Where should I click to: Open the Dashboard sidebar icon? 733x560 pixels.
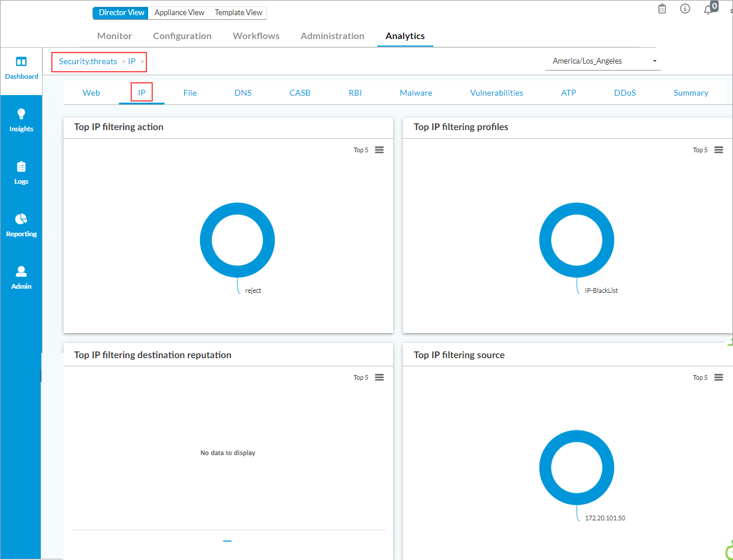tap(21, 62)
